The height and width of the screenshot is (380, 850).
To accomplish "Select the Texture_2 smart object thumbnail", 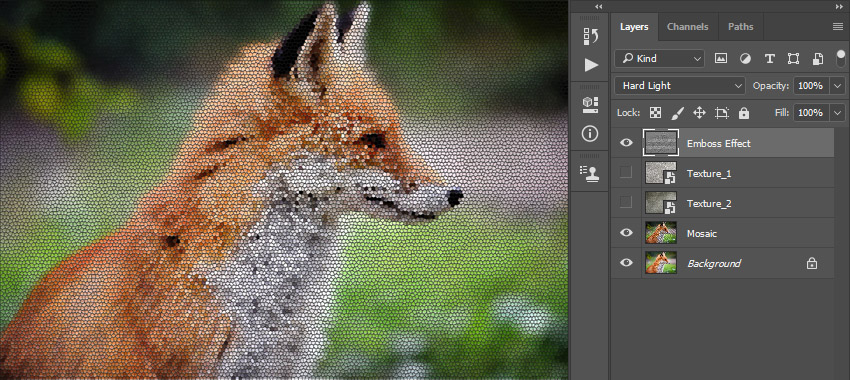I will (x=661, y=203).
